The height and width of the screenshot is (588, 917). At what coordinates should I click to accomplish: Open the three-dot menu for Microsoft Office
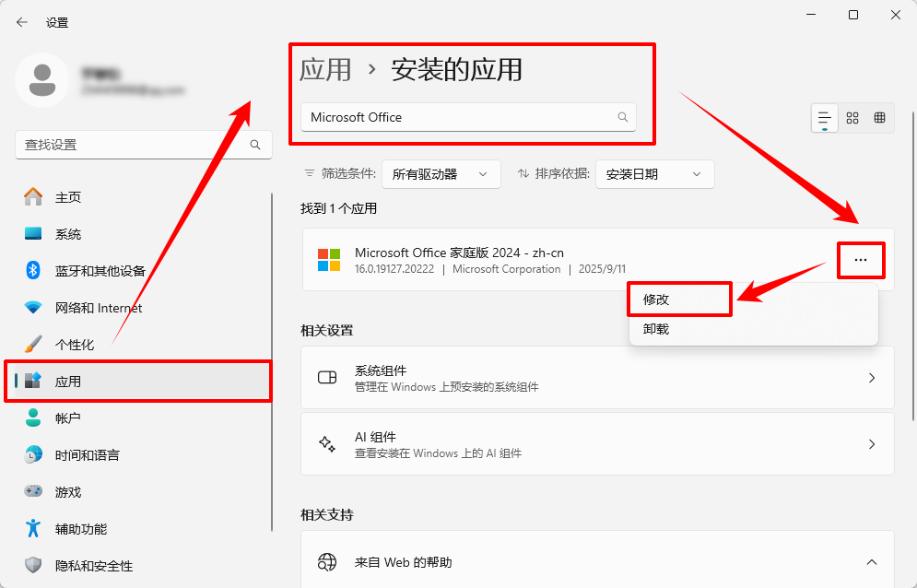861,260
